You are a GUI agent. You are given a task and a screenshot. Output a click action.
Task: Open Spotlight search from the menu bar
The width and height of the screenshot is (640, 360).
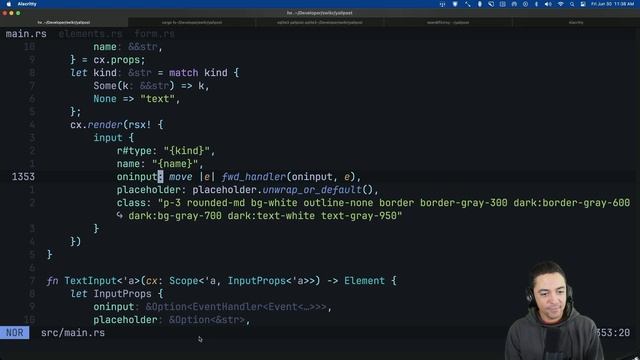point(572,4)
